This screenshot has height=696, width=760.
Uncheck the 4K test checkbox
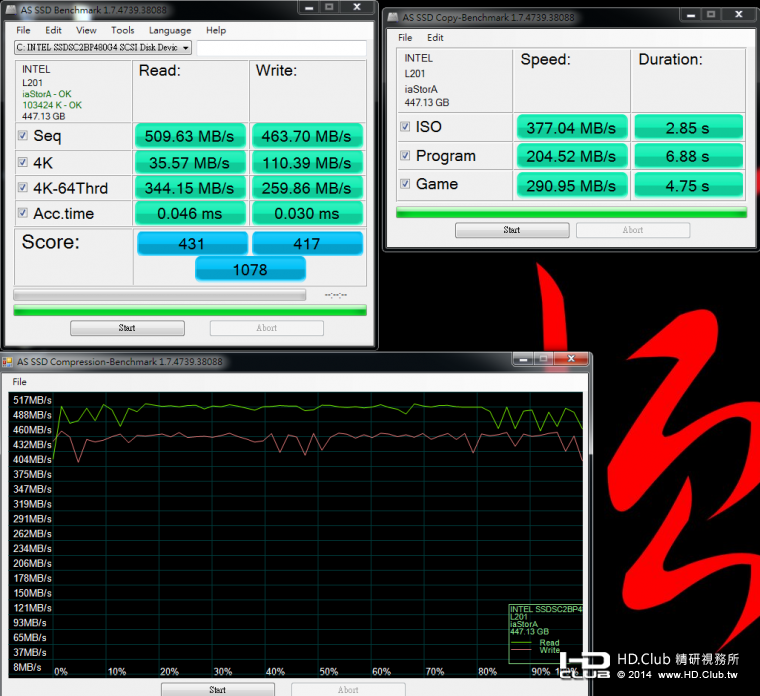(23, 162)
